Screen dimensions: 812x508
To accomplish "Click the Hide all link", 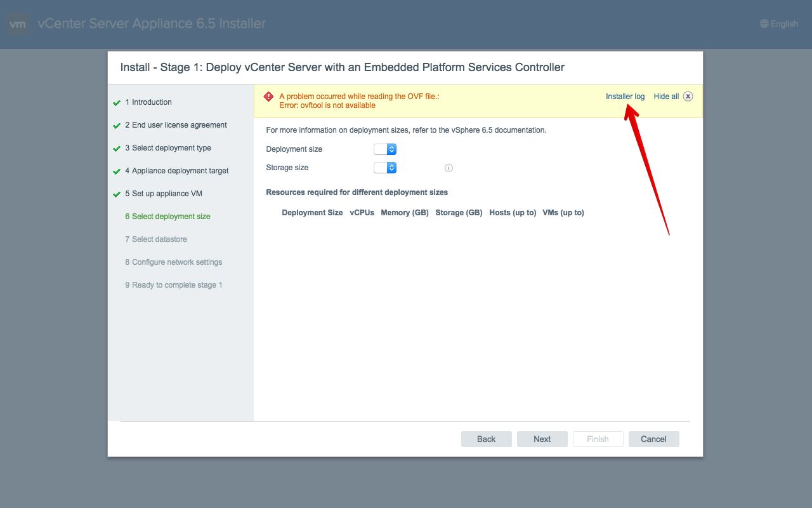I will [x=666, y=97].
